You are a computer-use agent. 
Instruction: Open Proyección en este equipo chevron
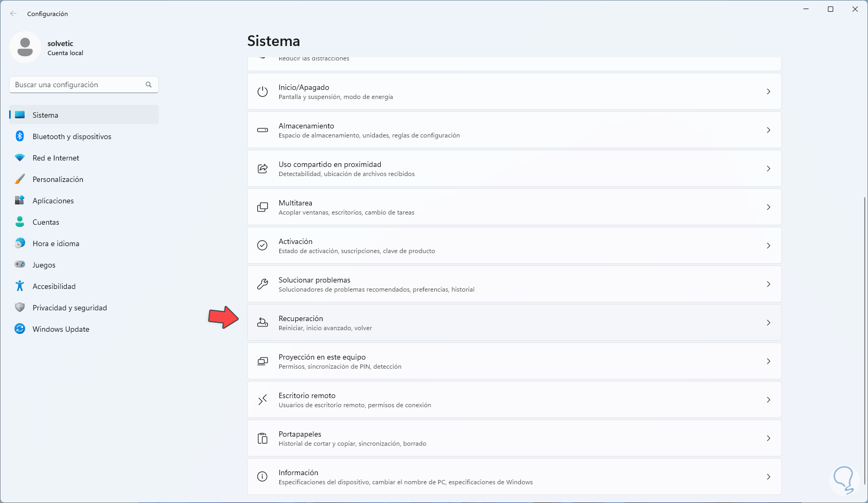[x=769, y=361]
